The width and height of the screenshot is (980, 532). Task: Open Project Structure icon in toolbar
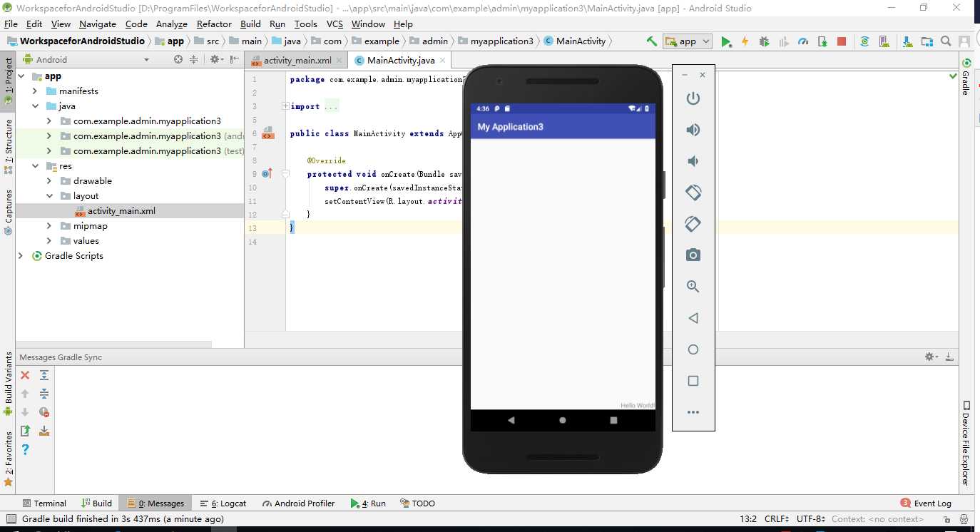pos(927,41)
